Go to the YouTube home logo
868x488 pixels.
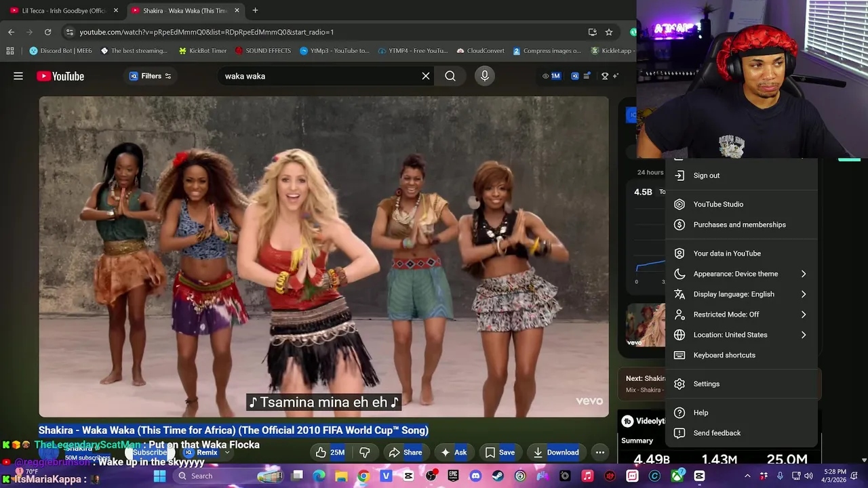coord(60,76)
